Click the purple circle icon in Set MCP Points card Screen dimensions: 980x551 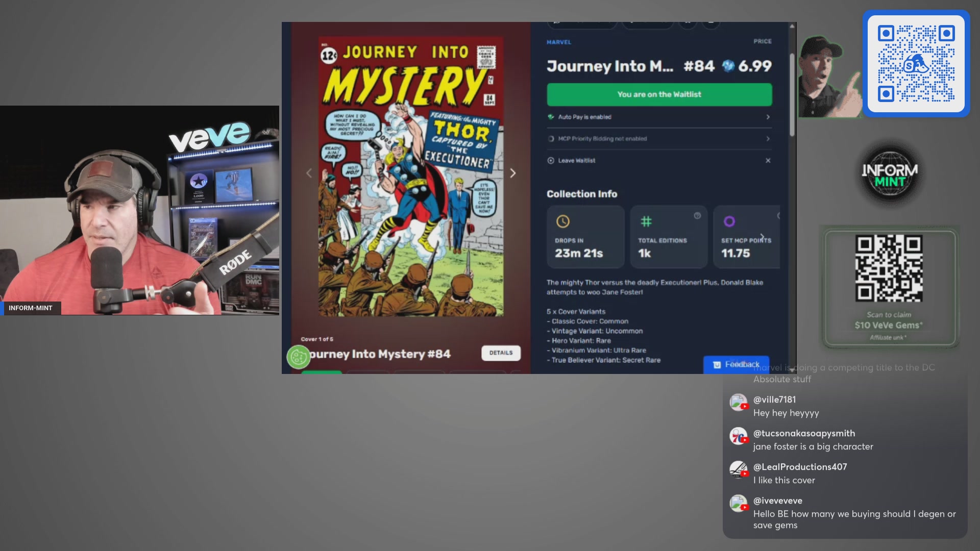pos(729,221)
